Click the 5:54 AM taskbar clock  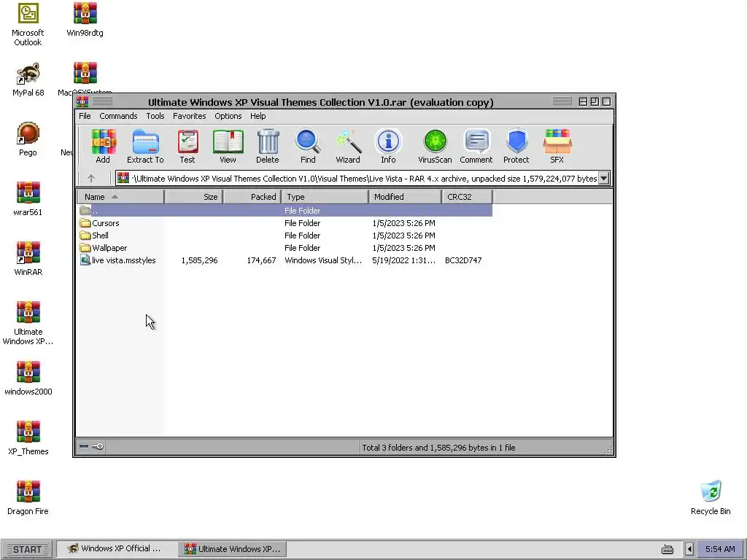pyautogui.click(x=720, y=549)
